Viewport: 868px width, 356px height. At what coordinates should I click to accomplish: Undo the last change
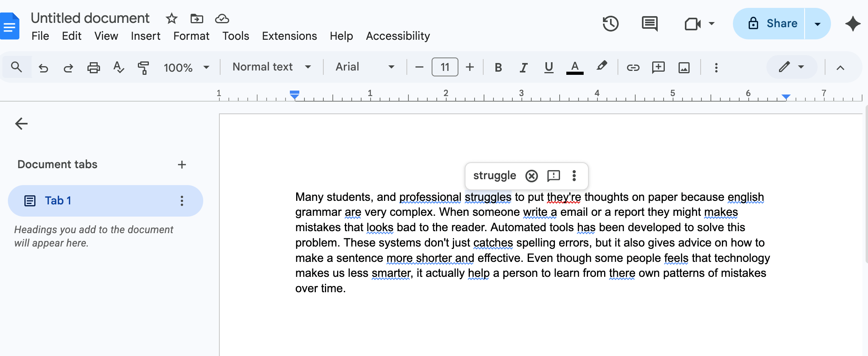coord(43,67)
